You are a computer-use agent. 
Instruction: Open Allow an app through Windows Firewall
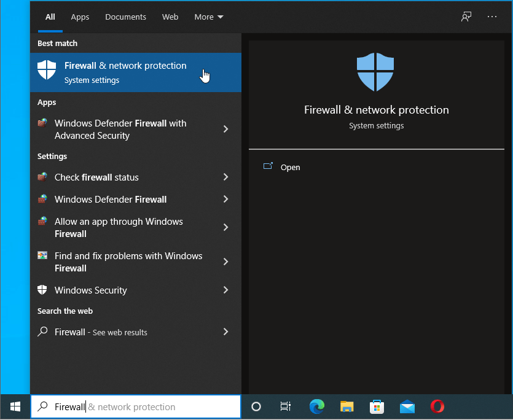click(119, 227)
